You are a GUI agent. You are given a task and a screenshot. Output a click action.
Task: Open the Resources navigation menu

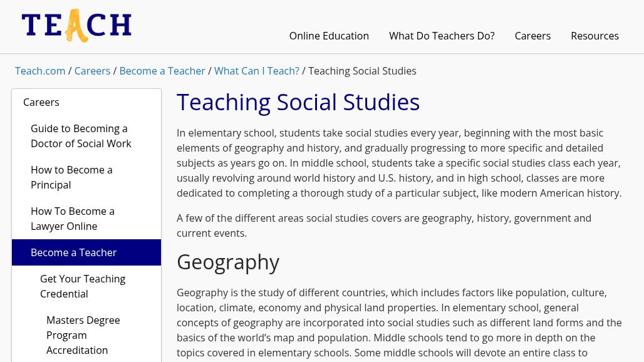595,36
